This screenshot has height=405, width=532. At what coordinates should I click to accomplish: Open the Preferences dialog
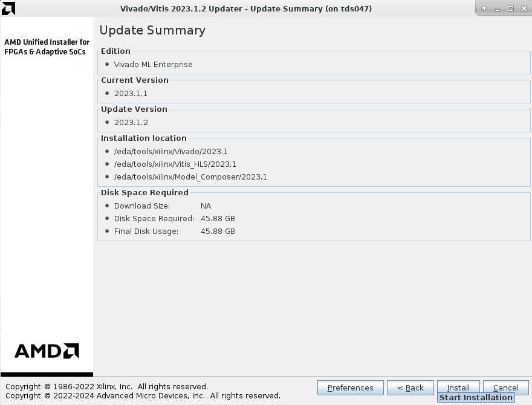click(x=350, y=387)
